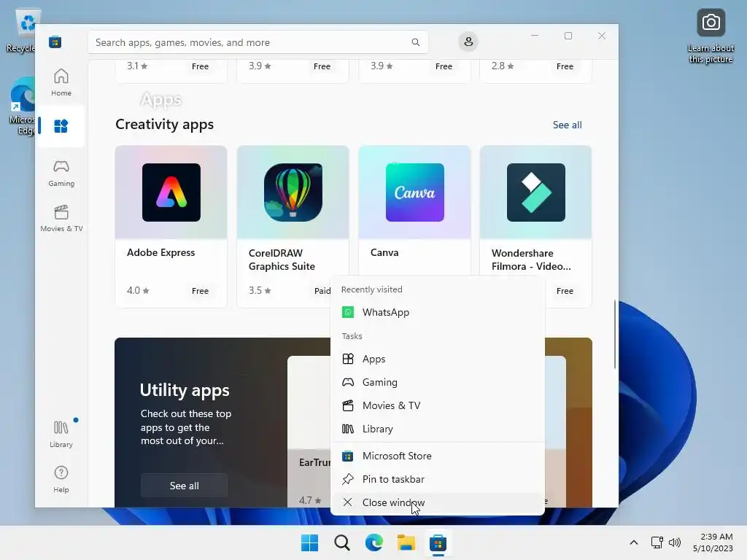Open Movies & TV in the Store sidebar
This screenshot has width=747, height=560.
coord(61,219)
